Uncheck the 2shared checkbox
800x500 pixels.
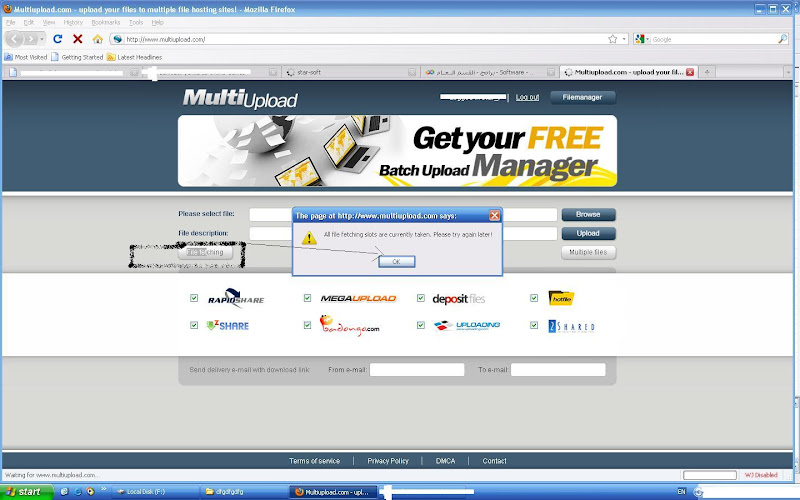tap(534, 325)
